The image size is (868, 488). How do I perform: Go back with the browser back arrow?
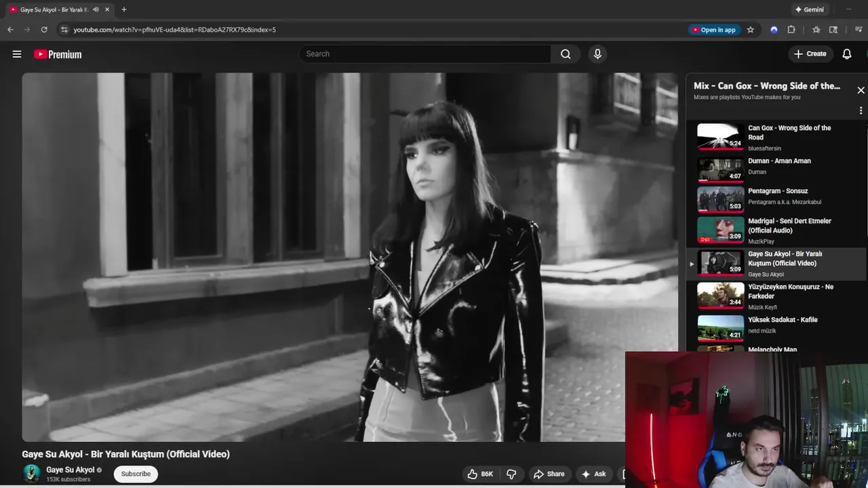(10, 30)
